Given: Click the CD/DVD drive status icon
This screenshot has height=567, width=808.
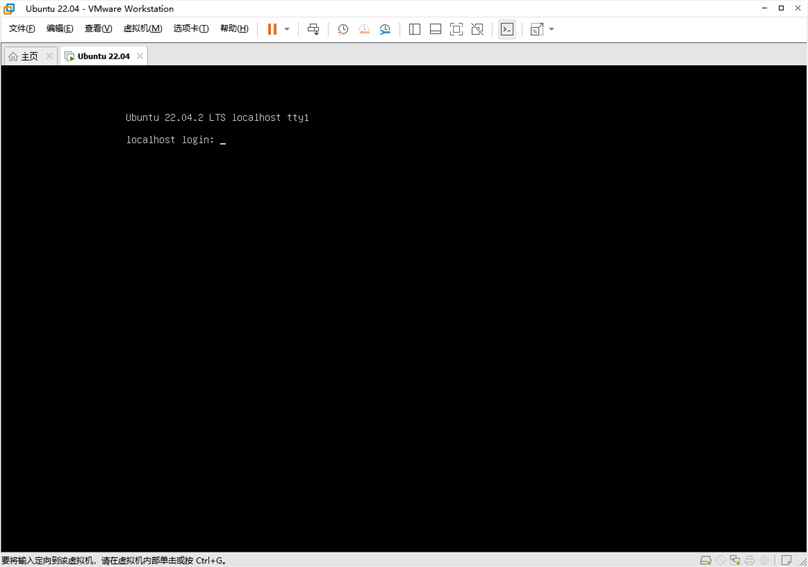Looking at the screenshot, I should click(720, 560).
